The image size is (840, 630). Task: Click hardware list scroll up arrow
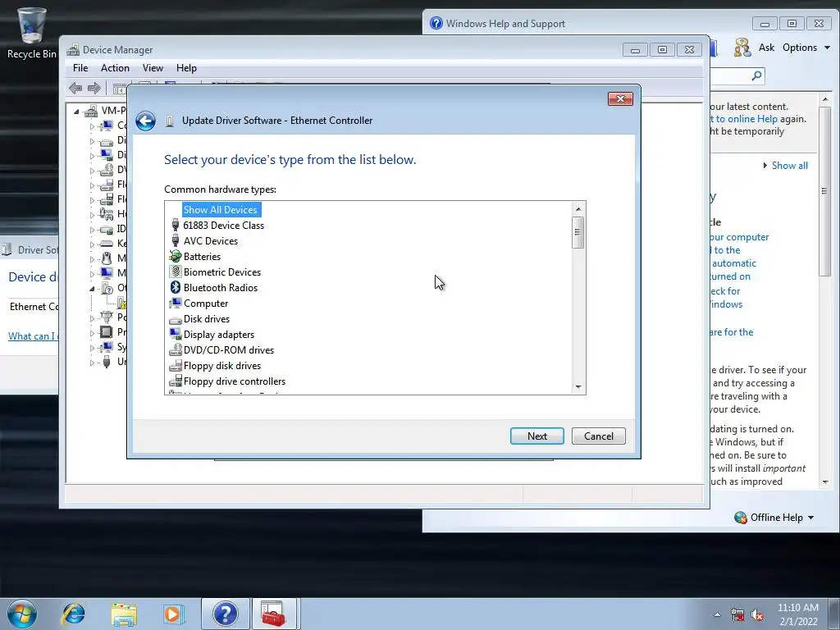coord(578,209)
